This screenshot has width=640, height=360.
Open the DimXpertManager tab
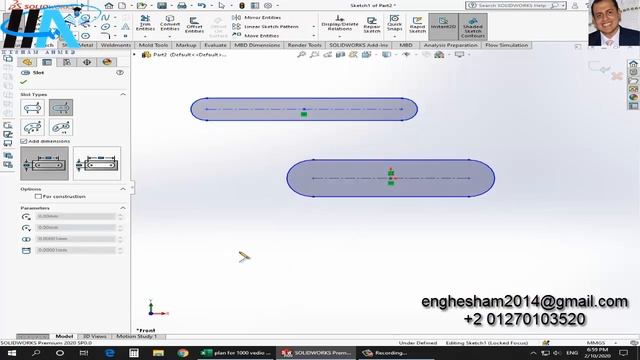pyautogui.click(x=87, y=62)
